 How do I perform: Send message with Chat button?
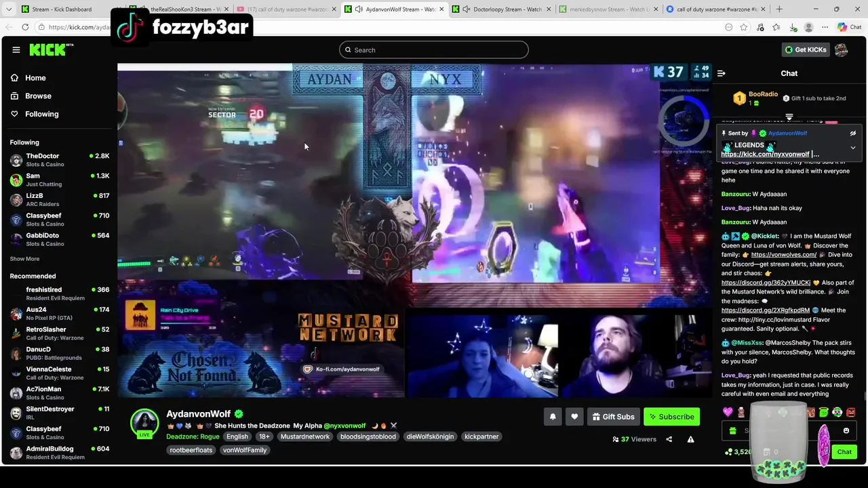(844, 451)
